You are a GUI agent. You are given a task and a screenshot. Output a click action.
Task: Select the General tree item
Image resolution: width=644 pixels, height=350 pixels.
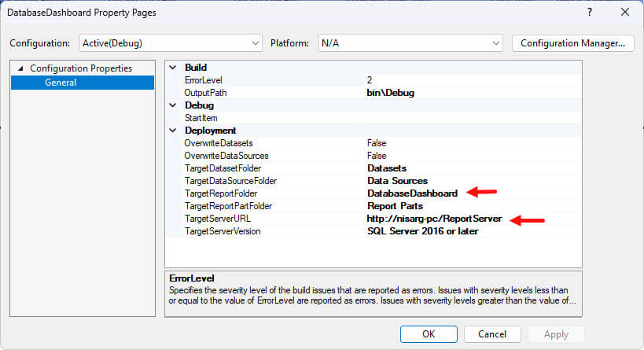[61, 83]
